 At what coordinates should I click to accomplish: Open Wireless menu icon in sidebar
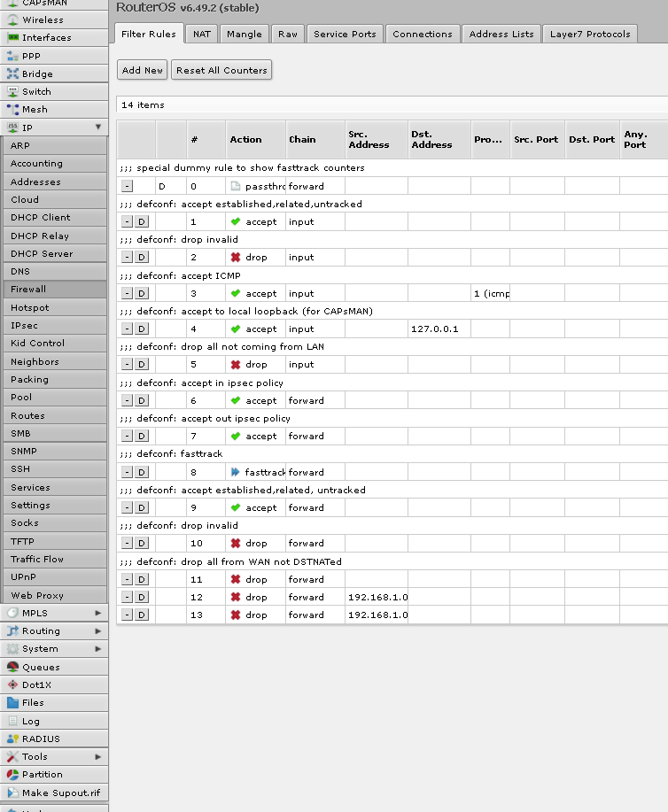[12, 19]
